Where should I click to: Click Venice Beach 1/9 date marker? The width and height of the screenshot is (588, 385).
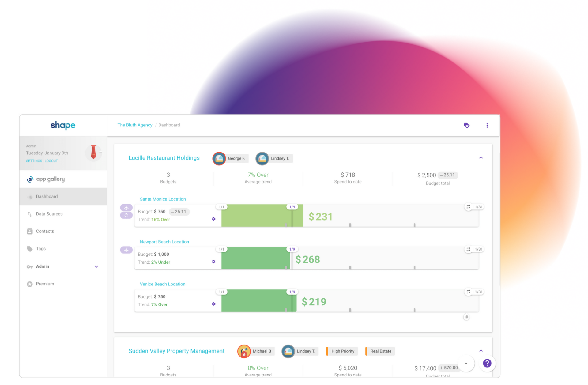(292, 292)
